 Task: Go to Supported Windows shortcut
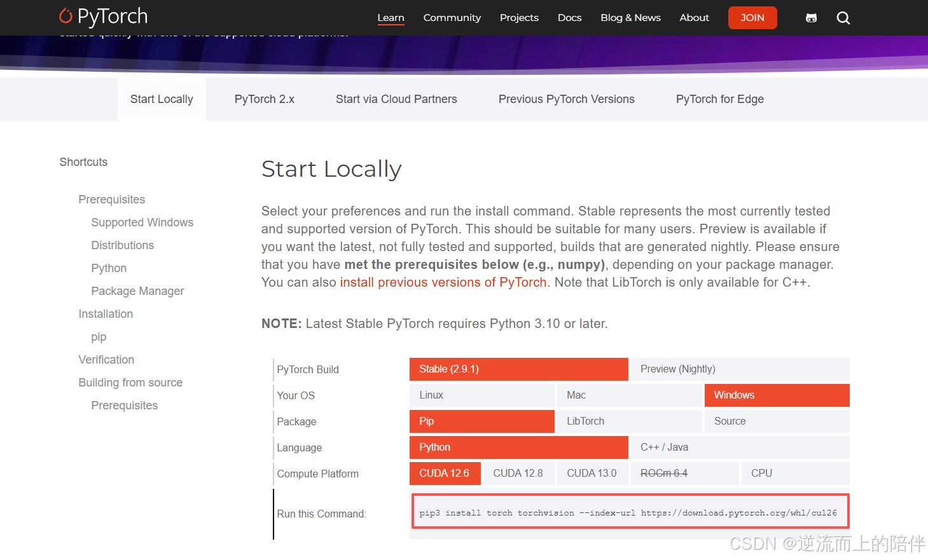click(x=142, y=222)
